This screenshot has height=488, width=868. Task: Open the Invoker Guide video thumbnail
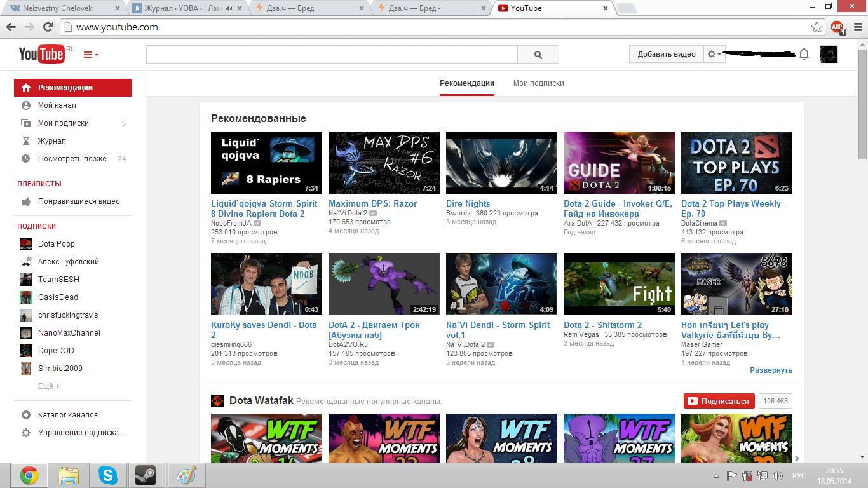[x=619, y=163]
